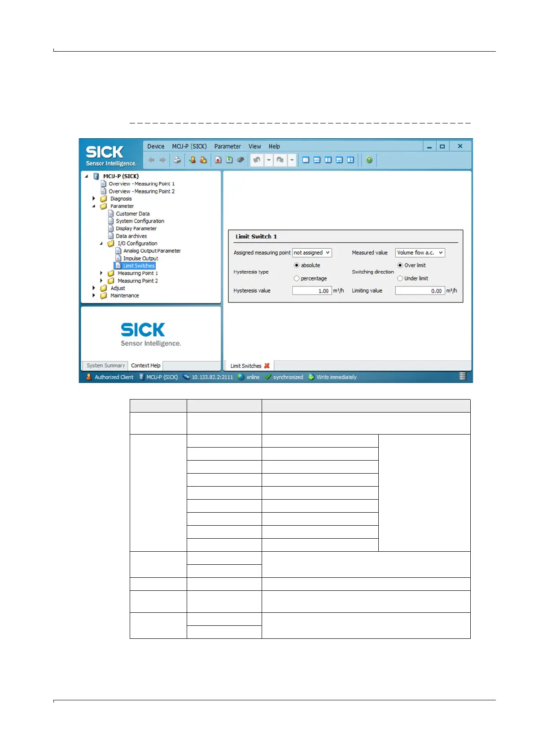Click the Authorized Client user status icon
The width and height of the screenshot is (534, 756).
(x=89, y=377)
